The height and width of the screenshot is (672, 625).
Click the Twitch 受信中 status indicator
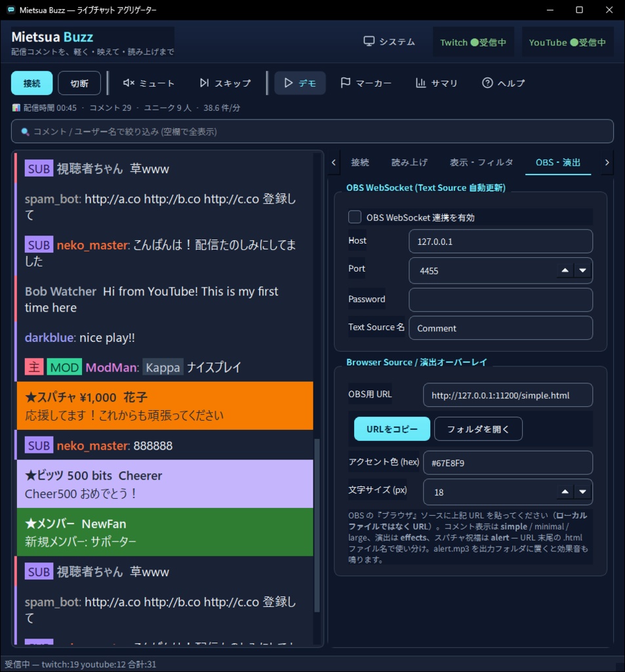(474, 42)
